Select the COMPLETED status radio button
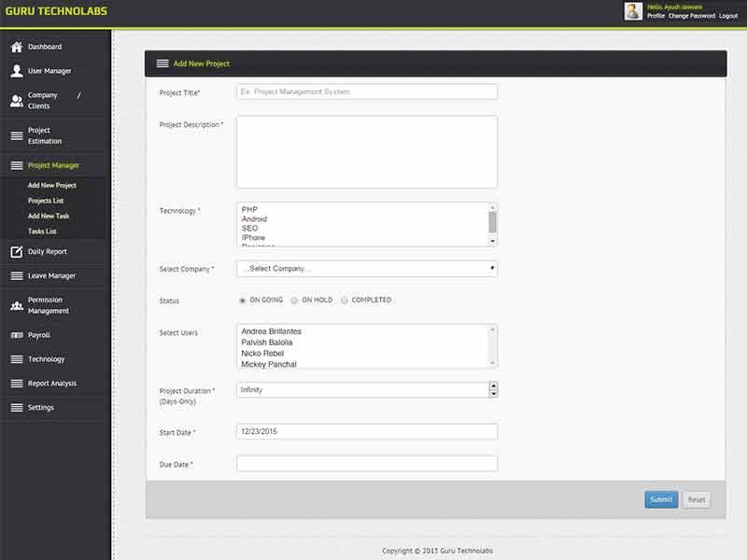747x560 pixels. [345, 300]
